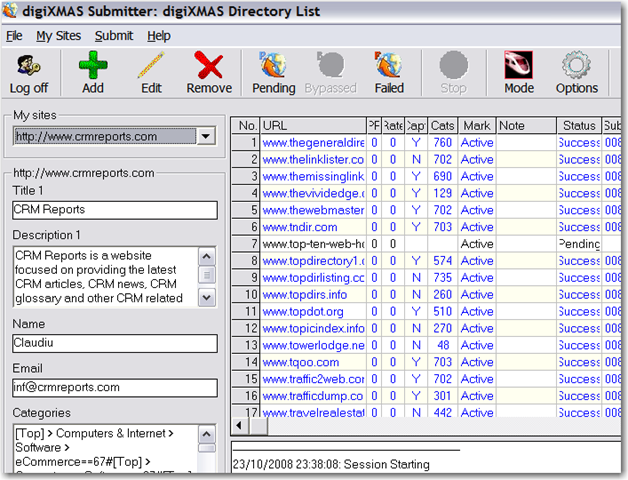Click in the Categories text area
Viewport: 628px width, 480px height.
tap(105, 449)
